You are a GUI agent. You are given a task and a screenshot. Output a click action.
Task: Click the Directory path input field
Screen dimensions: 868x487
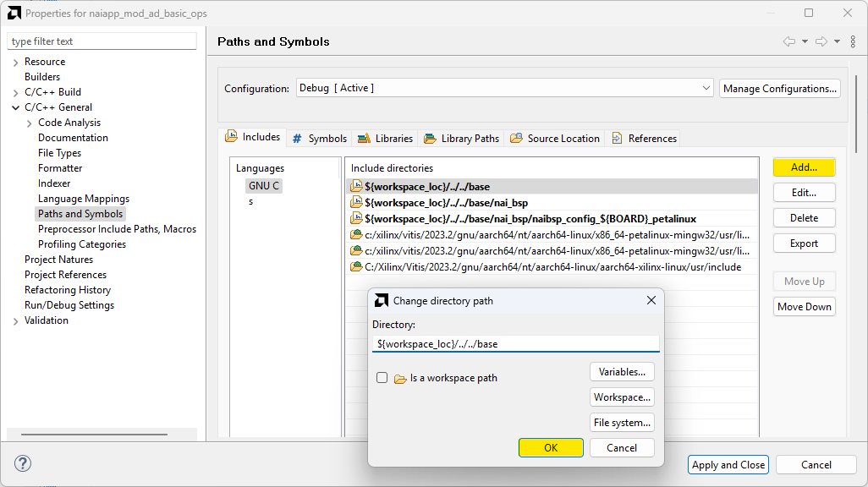point(514,344)
